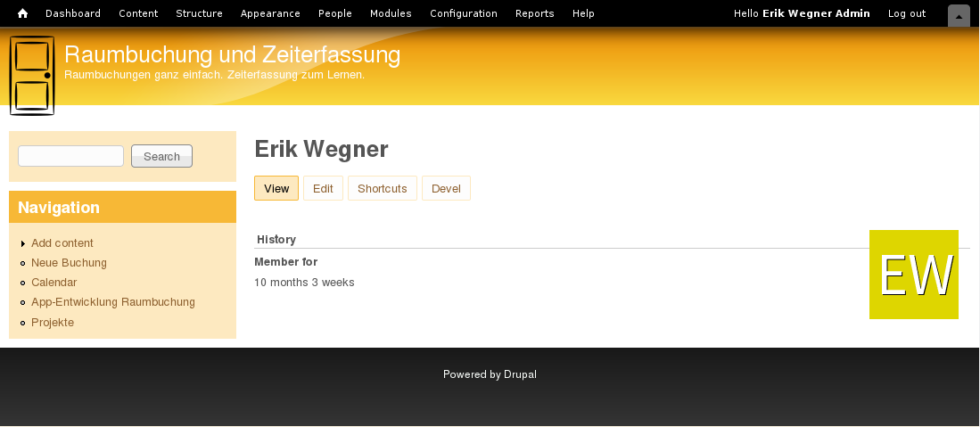Open the Devel tab

point(446,189)
